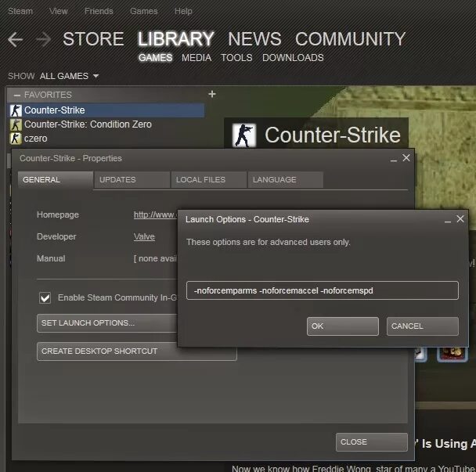The height and width of the screenshot is (472, 476).
Task: Click the Counter-Strike icon in favorites list
Action: (16, 110)
